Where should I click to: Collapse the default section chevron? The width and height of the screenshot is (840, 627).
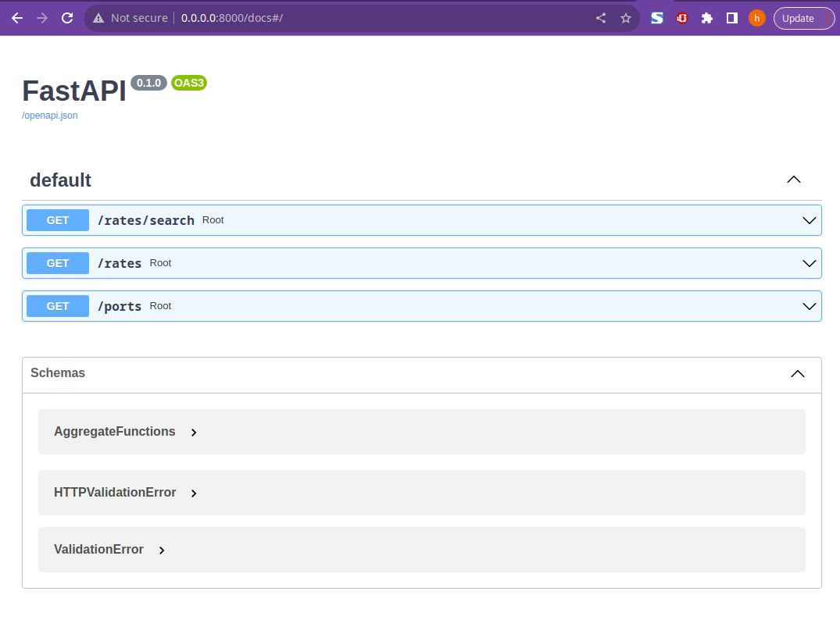(x=794, y=180)
